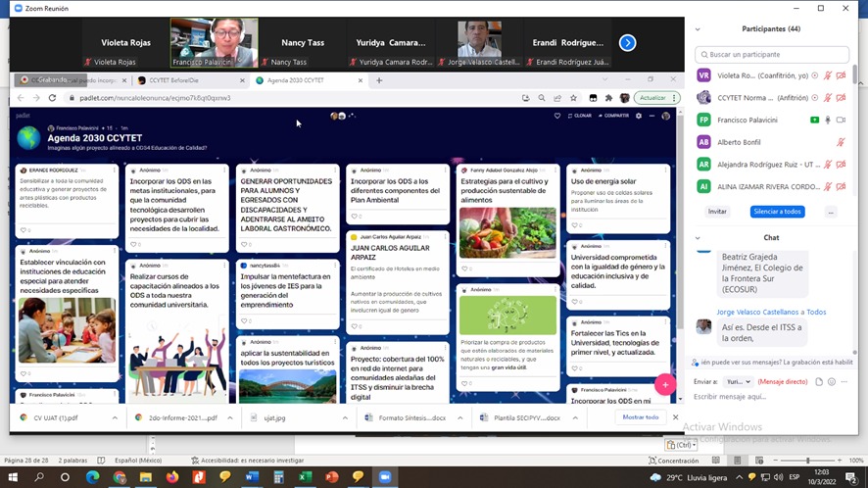Expand ujat.jpg download options
This screenshot has width=868, height=488.
click(x=345, y=418)
